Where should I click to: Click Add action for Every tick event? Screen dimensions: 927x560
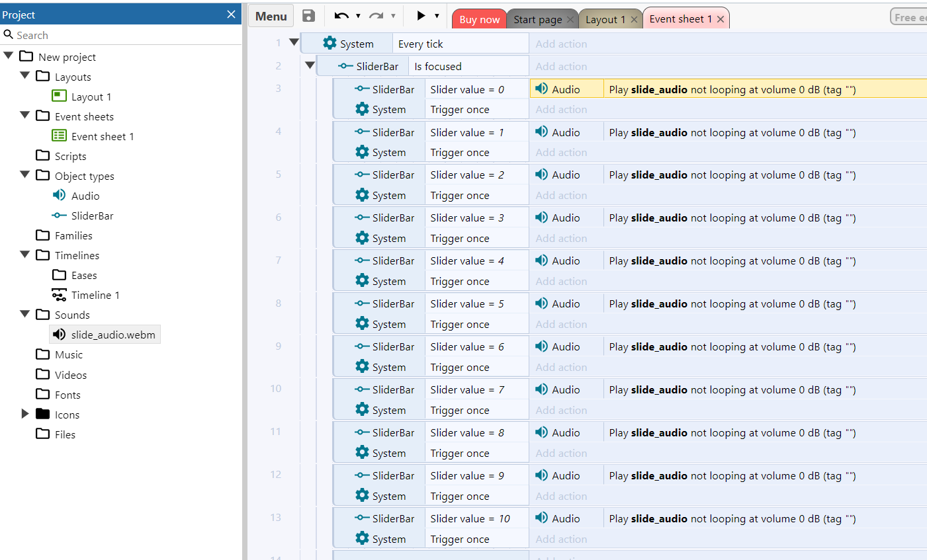click(x=561, y=44)
